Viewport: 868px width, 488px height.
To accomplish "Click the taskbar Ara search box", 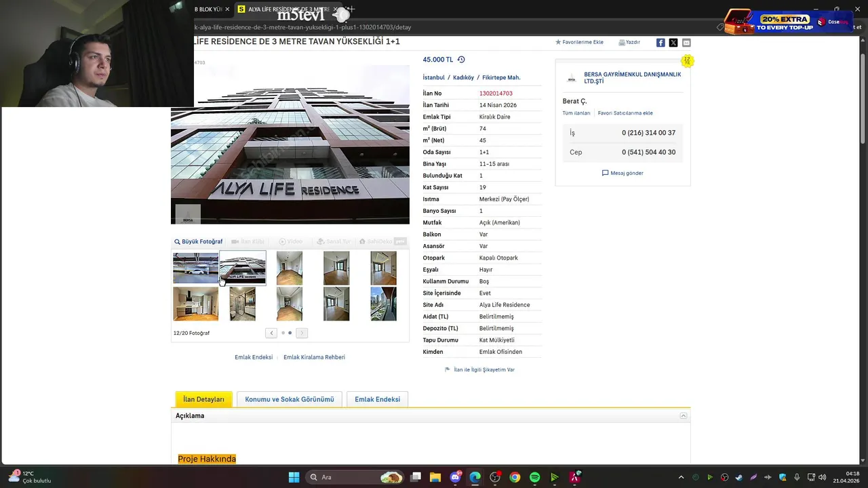I will click(355, 477).
